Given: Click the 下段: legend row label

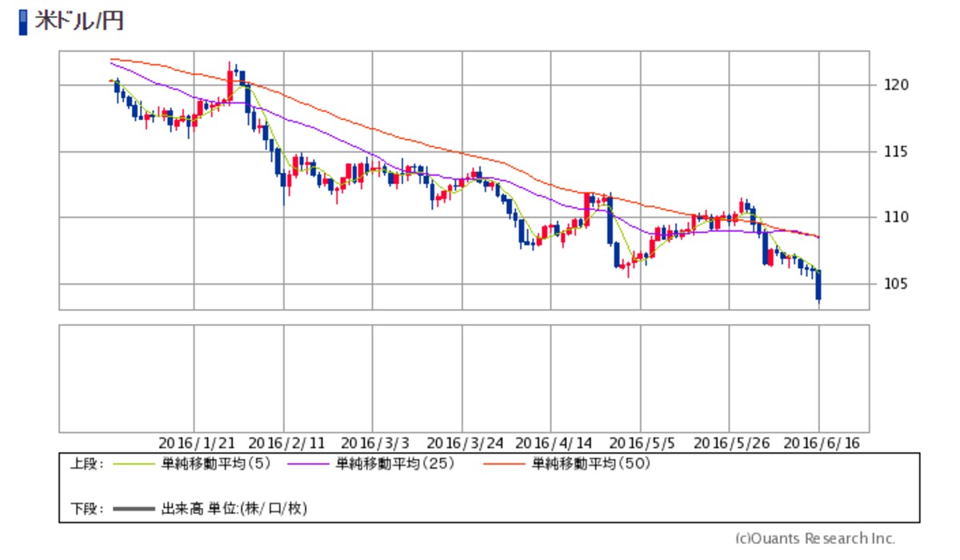Looking at the screenshot, I should point(87,508).
